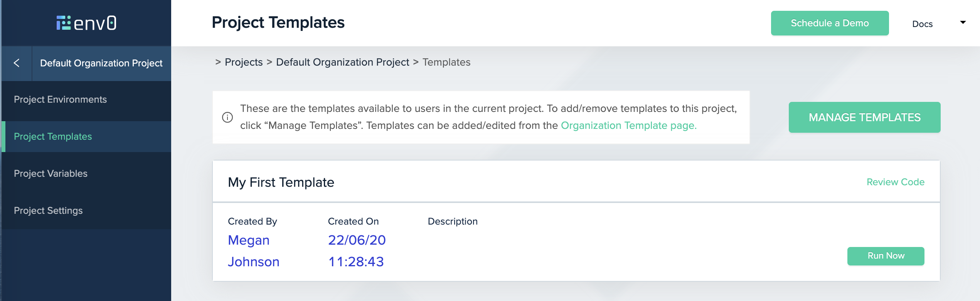Follow the Organization Template page link
Viewport: 980px width, 301px height.
pos(628,126)
